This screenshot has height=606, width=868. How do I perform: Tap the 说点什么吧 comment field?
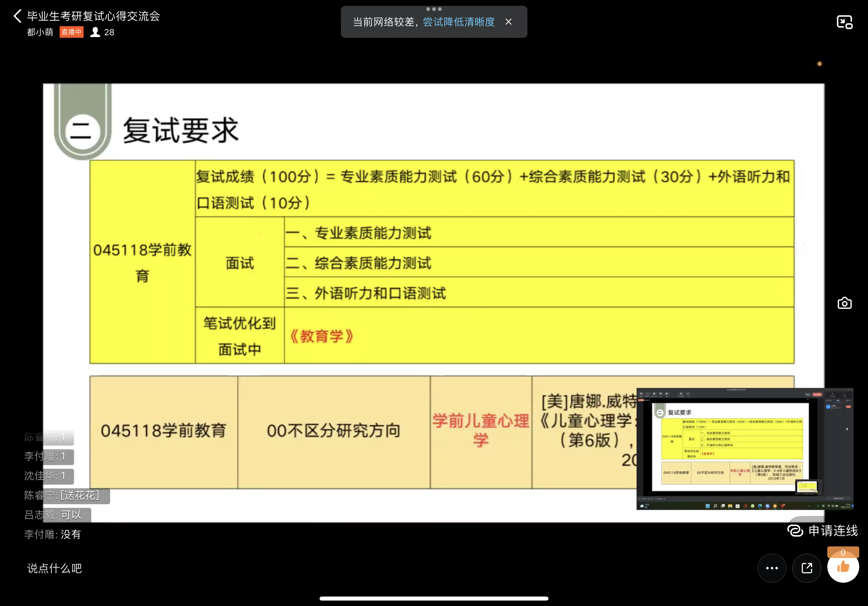click(55, 568)
